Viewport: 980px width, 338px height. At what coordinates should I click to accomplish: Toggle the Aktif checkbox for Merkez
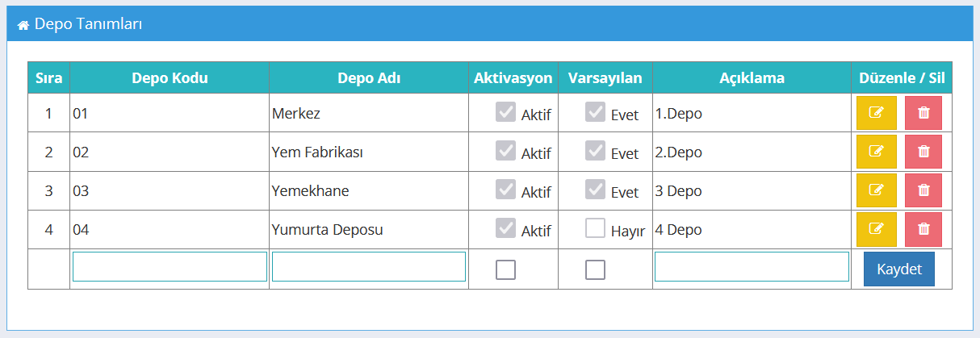tap(505, 112)
